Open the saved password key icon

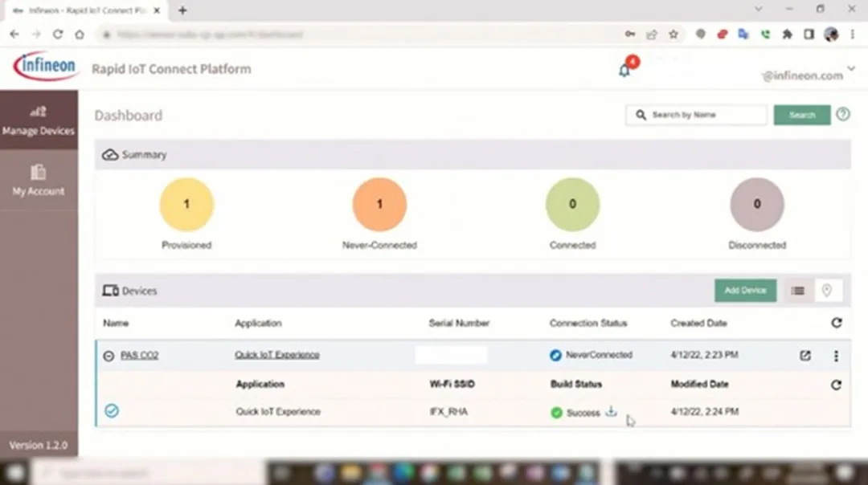pyautogui.click(x=630, y=35)
